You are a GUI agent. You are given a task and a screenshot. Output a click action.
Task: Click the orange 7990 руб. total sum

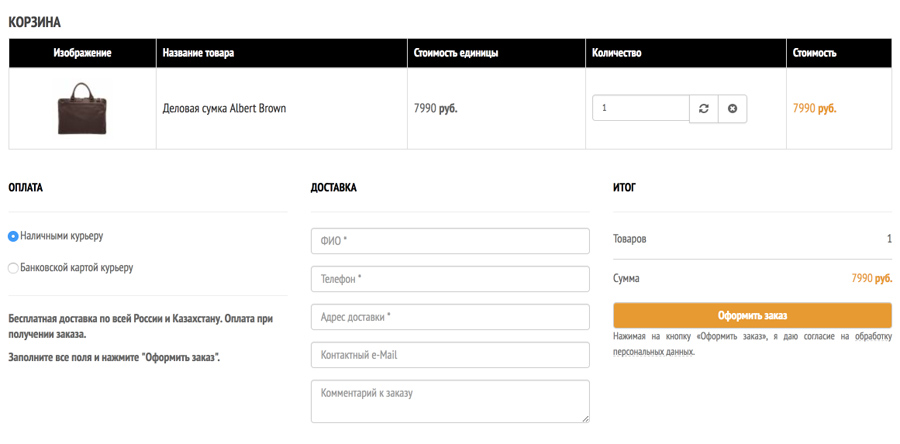pyautogui.click(x=872, y=279)
